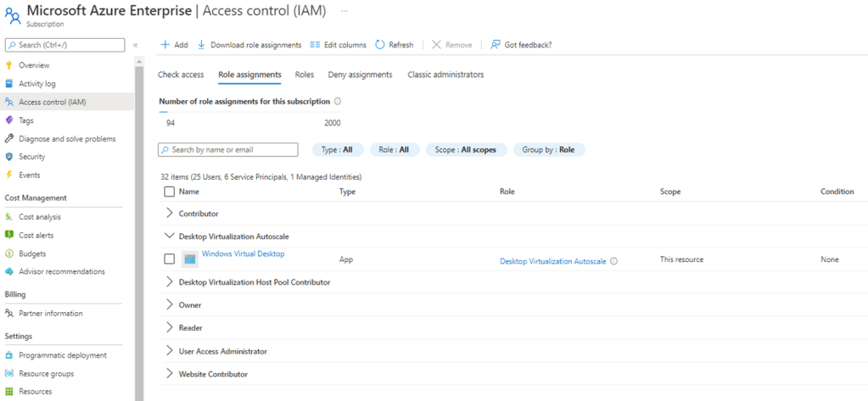The height and width of the screenshot is (401, 868).
Task: Collapse the sidebar with double-chevron icon
Action: (x=136, y=45)
